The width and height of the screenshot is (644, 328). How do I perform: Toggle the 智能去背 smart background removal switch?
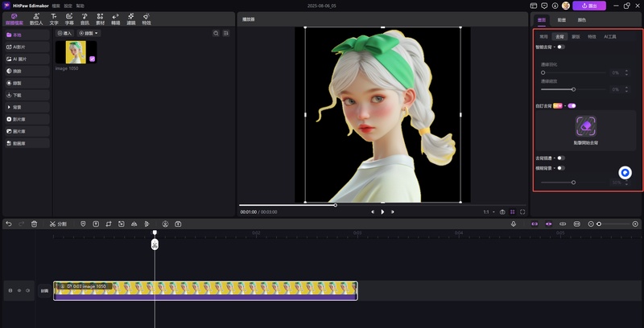(x=561, y=47)
